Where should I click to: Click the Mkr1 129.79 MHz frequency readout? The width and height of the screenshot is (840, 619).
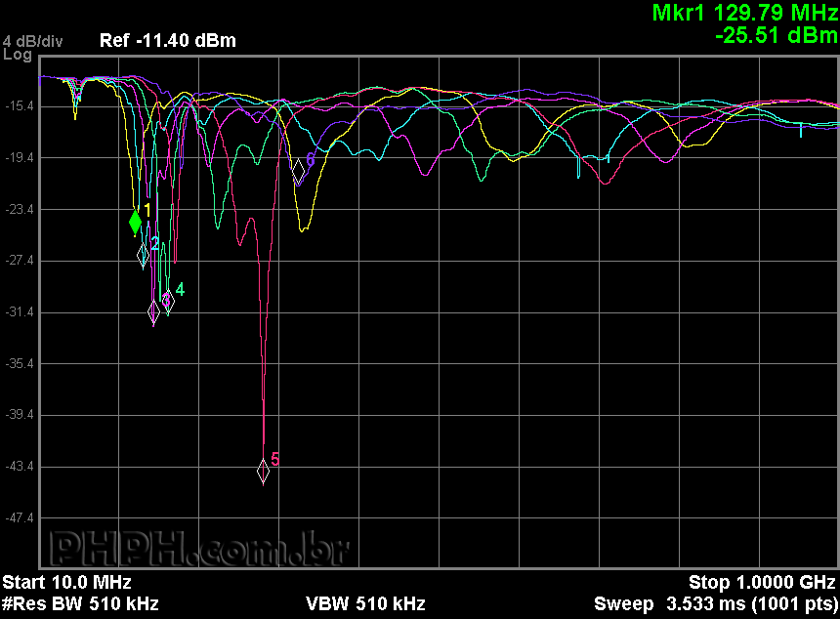pyautogui.click(x=744, y=13)
